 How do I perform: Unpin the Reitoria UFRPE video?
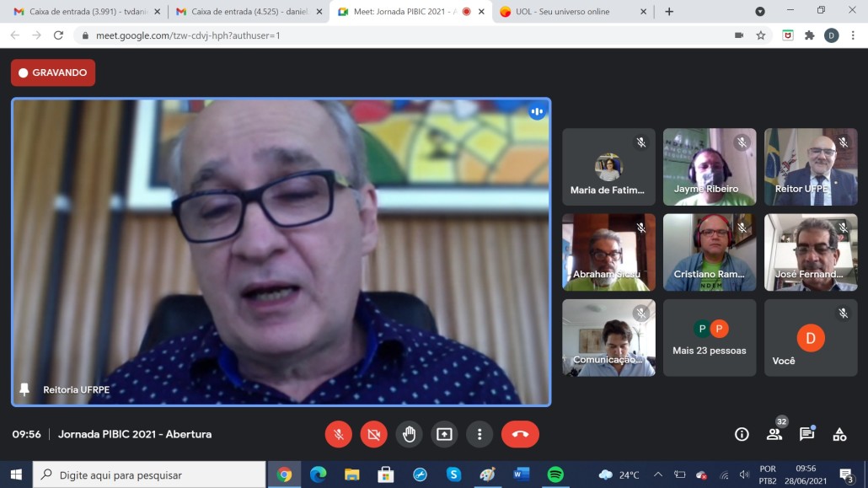point(24,389)
